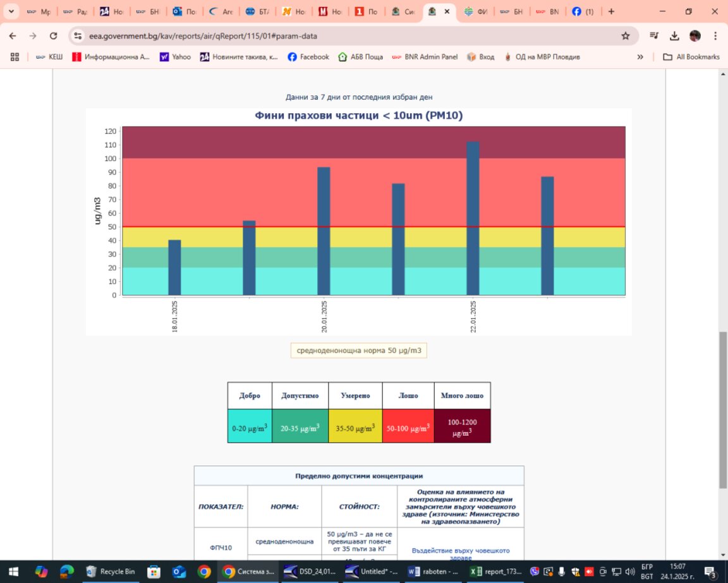Click the page vertical scrollbar thumb
The width and height of the screenshot is (728, 583).
tap(722, 410)
